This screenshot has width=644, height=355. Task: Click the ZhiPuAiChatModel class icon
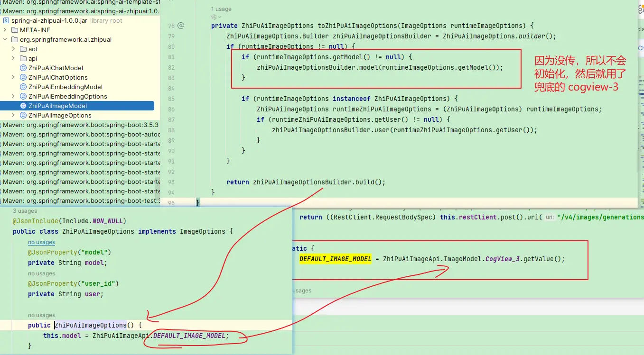tap(23, 68)
